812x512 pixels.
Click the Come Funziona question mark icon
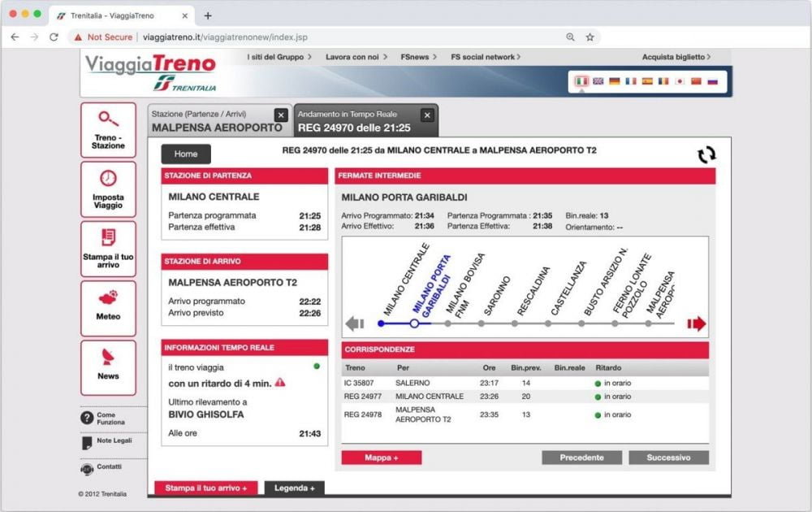pyautogui.click(x=87, y=417)
